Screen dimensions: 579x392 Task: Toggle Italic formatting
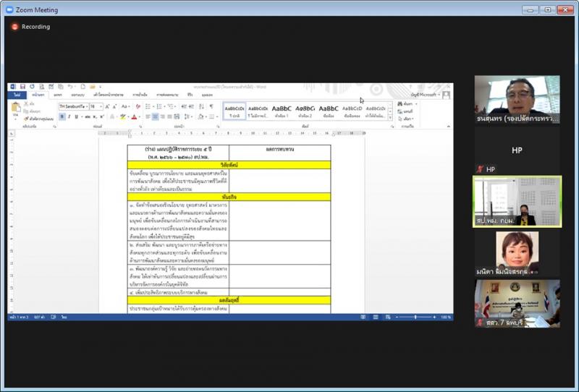(x=69, y=116)
